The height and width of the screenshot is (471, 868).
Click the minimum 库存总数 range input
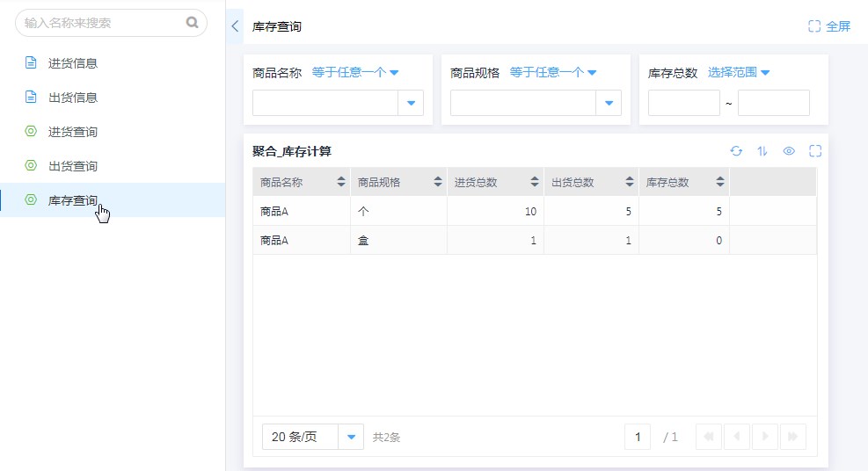683,104
